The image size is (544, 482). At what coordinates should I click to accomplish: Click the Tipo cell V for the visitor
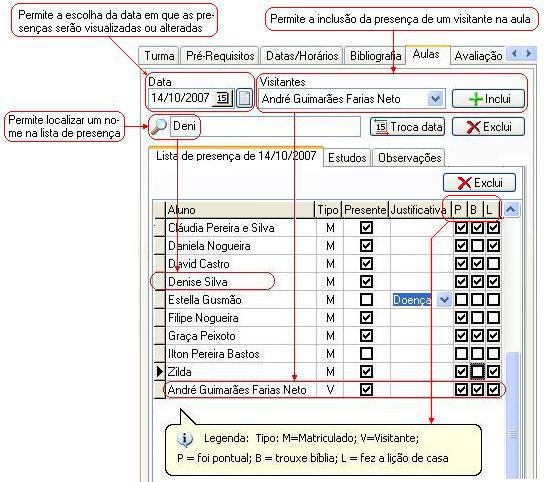coord(330,390)
